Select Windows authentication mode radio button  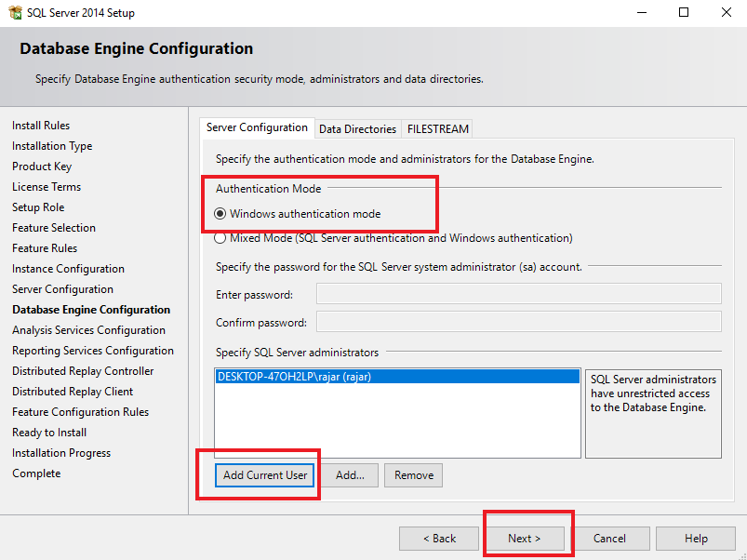tap(220, 214)
